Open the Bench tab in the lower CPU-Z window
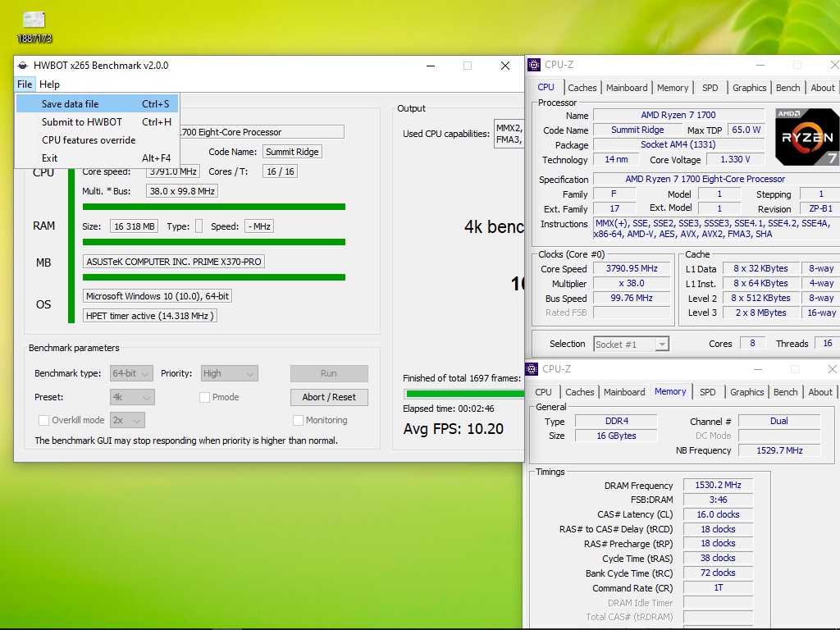Image resolution: width=840 pixels, height=630 pixels. [x=785, y=392]
